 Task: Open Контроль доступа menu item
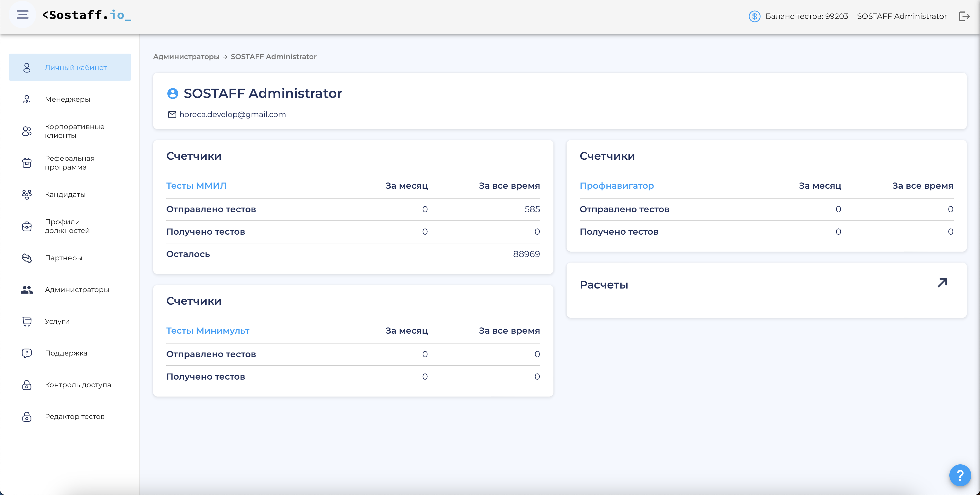(x=70, y=385)
